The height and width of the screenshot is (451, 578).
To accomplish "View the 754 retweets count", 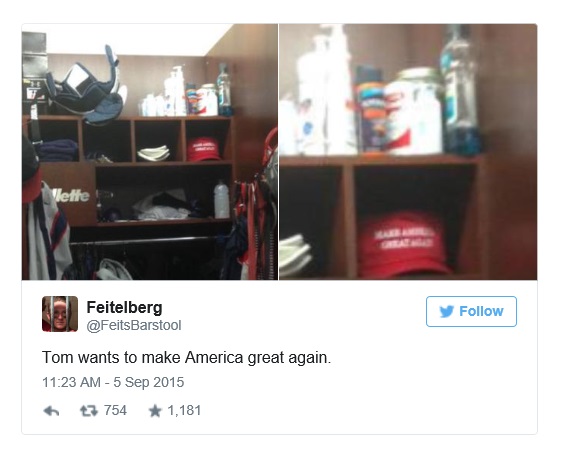I will click(115, 410).
